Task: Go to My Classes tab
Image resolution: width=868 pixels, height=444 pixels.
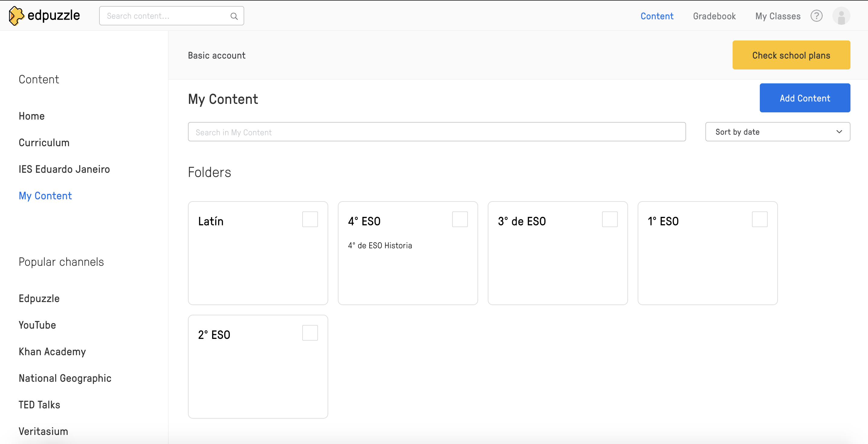Action: 778,16
